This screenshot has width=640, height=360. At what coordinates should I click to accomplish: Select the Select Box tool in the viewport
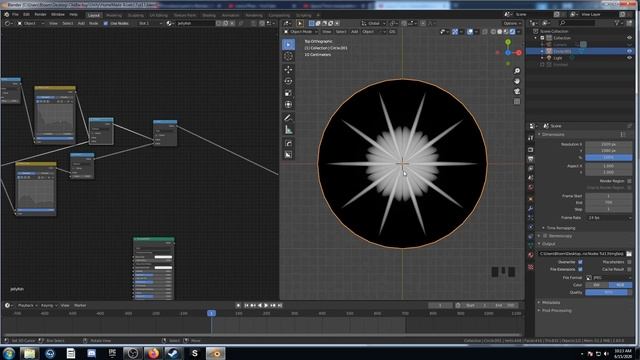click(288, 44)
